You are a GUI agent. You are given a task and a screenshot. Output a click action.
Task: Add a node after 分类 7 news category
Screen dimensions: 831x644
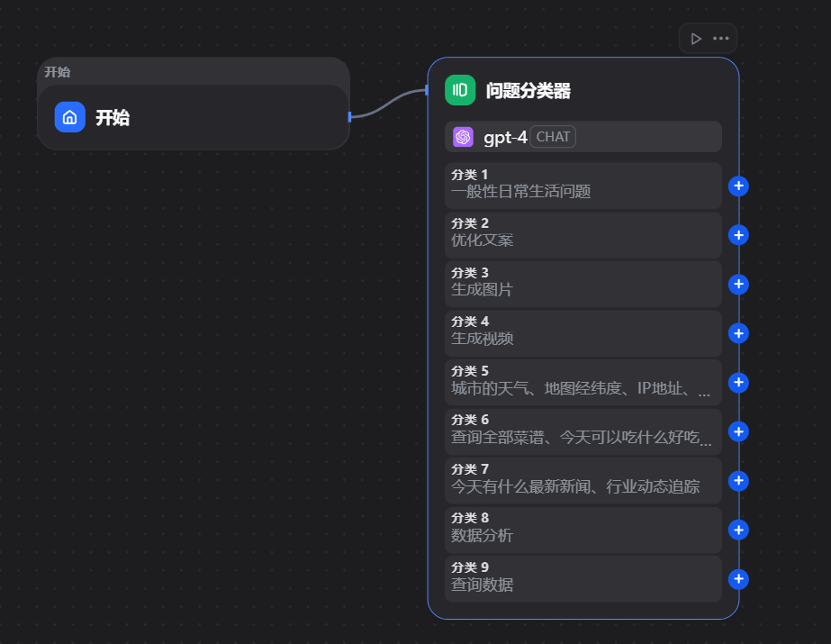(x=738, y=481)
